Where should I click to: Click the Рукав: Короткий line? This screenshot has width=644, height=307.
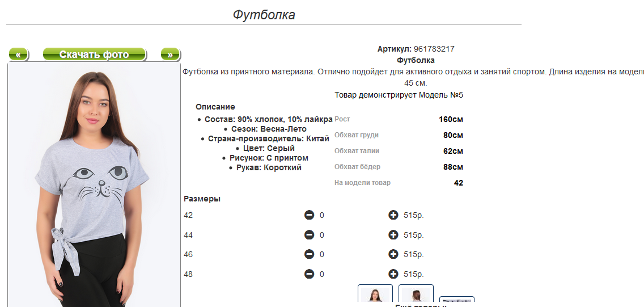pyautogui.click(x=269, y=167)
